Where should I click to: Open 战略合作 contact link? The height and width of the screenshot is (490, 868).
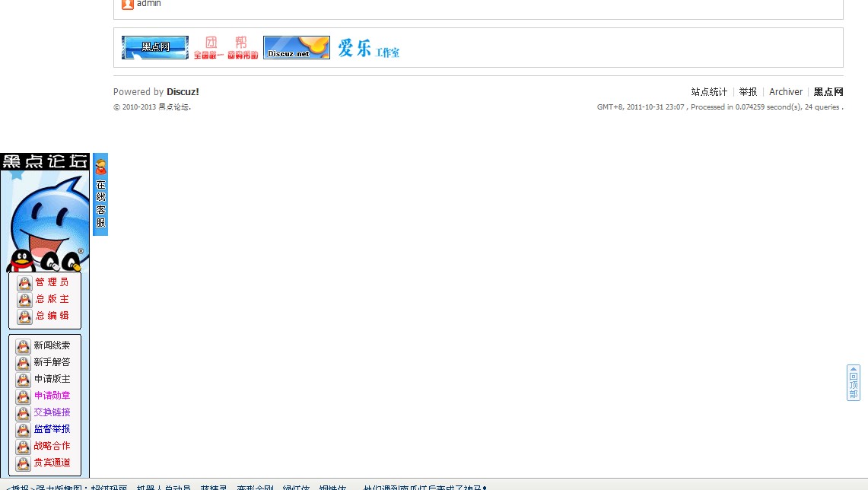[52, 446]
